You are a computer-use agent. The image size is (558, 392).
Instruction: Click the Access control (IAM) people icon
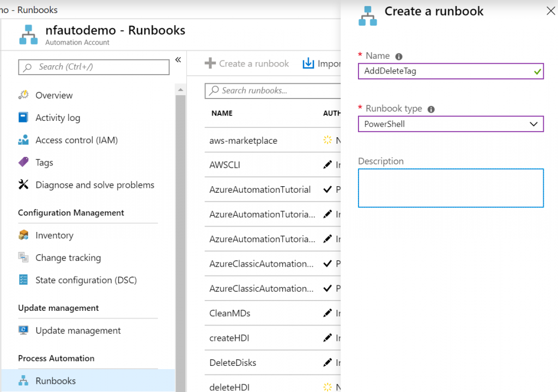tap(23, 140)
